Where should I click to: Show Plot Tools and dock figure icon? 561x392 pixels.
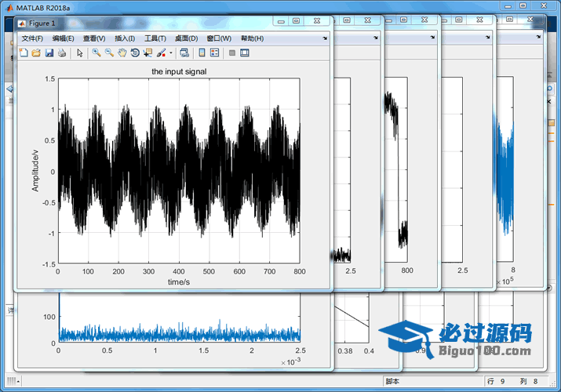244,53
